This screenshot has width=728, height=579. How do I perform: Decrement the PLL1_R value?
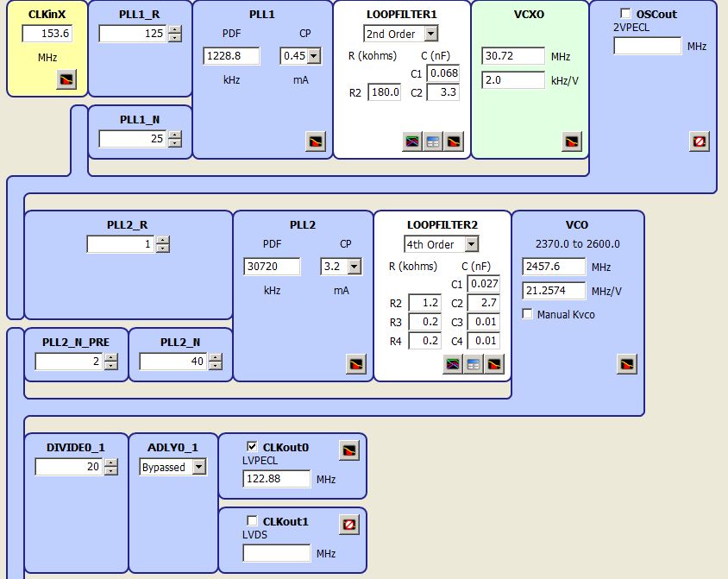click(174, 38)
